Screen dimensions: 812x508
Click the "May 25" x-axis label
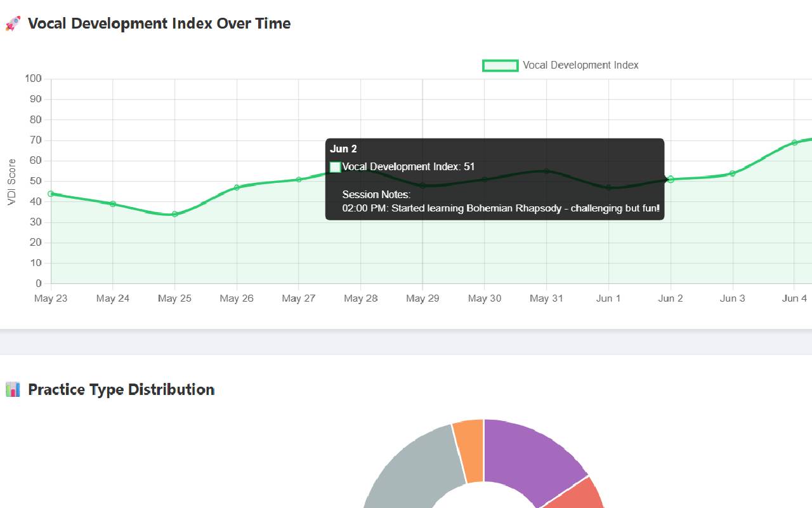174,298
